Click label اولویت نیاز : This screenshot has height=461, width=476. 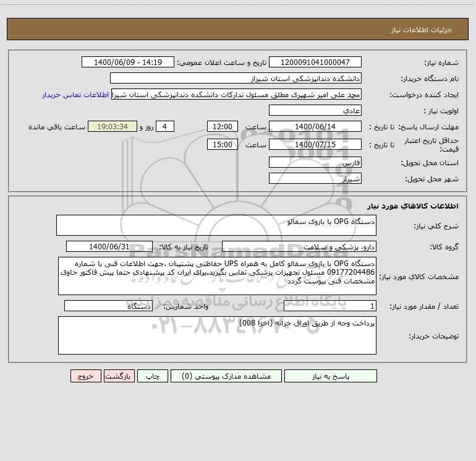click(x=441, y=111)
